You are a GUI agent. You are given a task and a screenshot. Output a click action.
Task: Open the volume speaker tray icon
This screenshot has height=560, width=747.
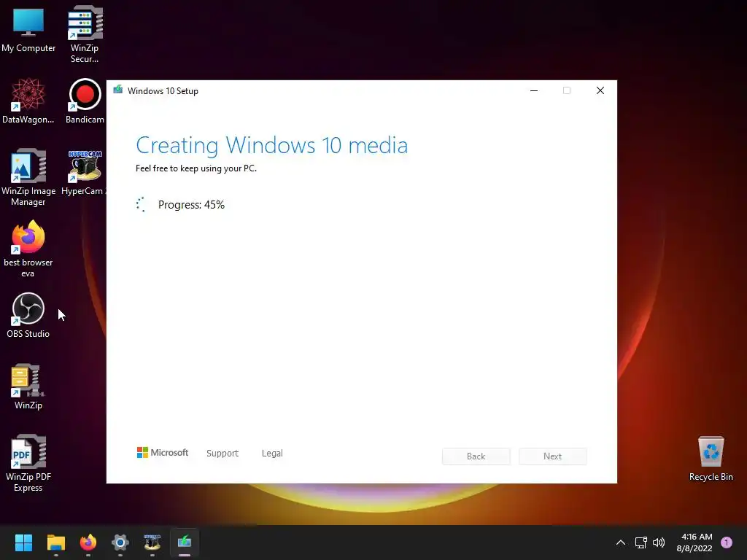click(x=659, y=542)
